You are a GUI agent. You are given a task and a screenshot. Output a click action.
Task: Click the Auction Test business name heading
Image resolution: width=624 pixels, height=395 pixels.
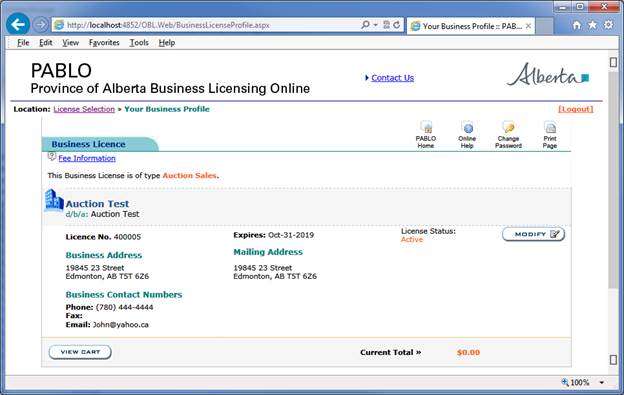[97, 204]
